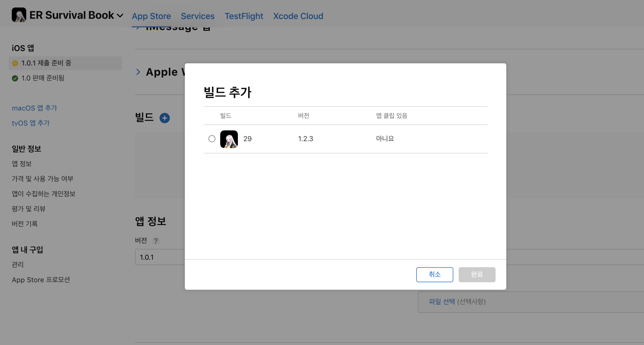Click the version help question mark icon
Viewport: 644px width, 345px height.
pos(156,241)
